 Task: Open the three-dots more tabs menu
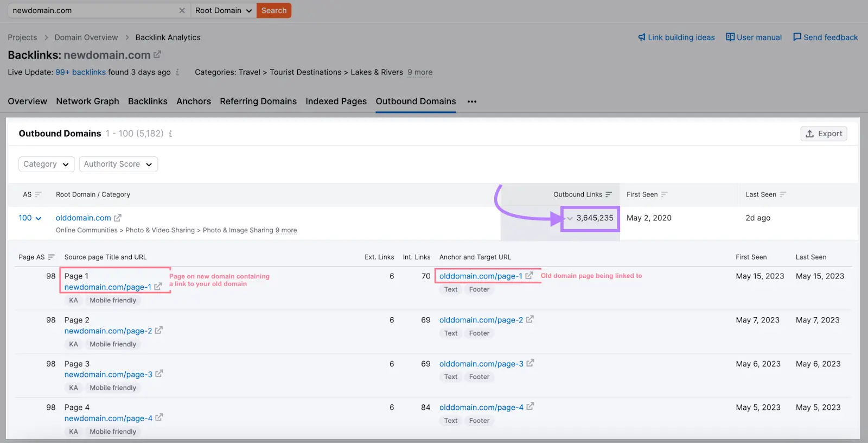(x=472, y=102)
